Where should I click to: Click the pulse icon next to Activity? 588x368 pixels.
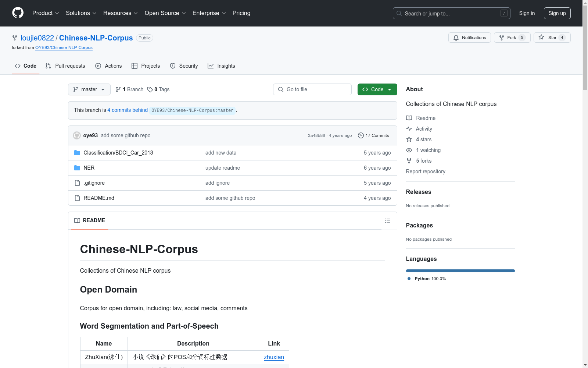tap(409, 129)
